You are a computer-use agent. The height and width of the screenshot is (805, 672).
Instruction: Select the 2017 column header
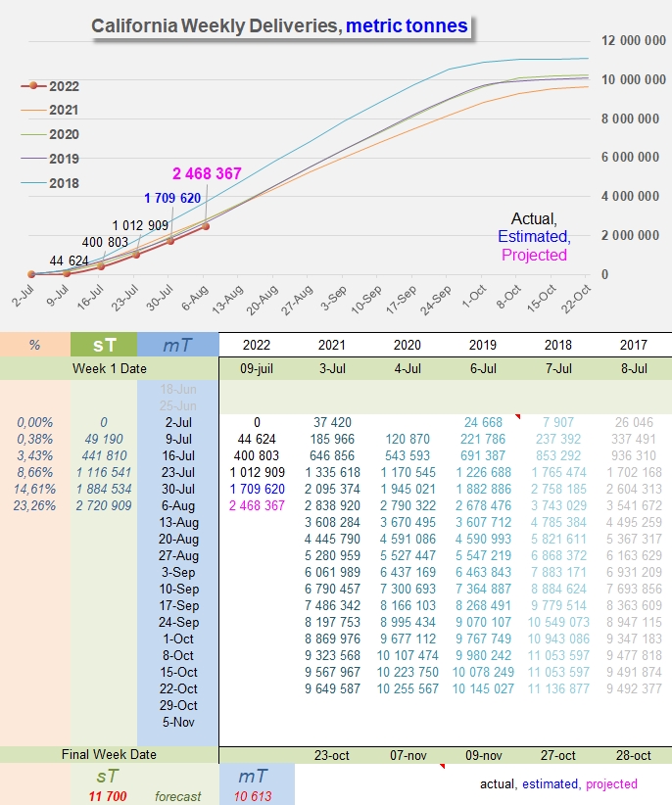point(634,345)
